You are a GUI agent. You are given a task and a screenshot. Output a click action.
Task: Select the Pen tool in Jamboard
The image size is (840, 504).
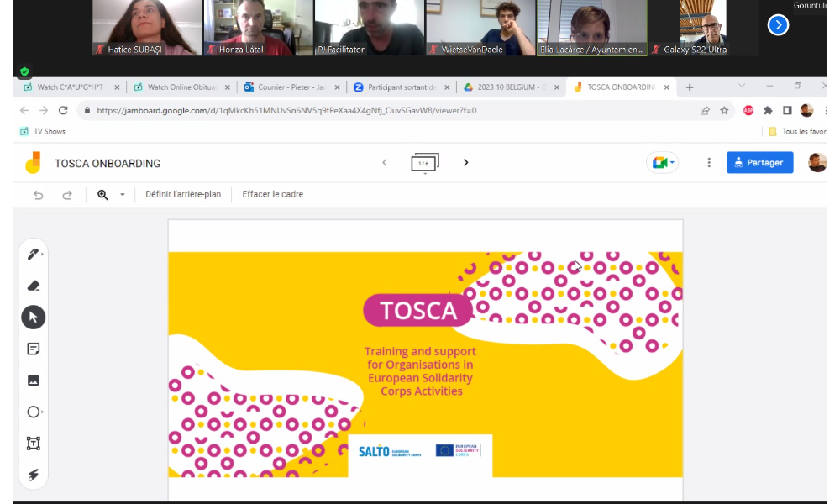34,254
